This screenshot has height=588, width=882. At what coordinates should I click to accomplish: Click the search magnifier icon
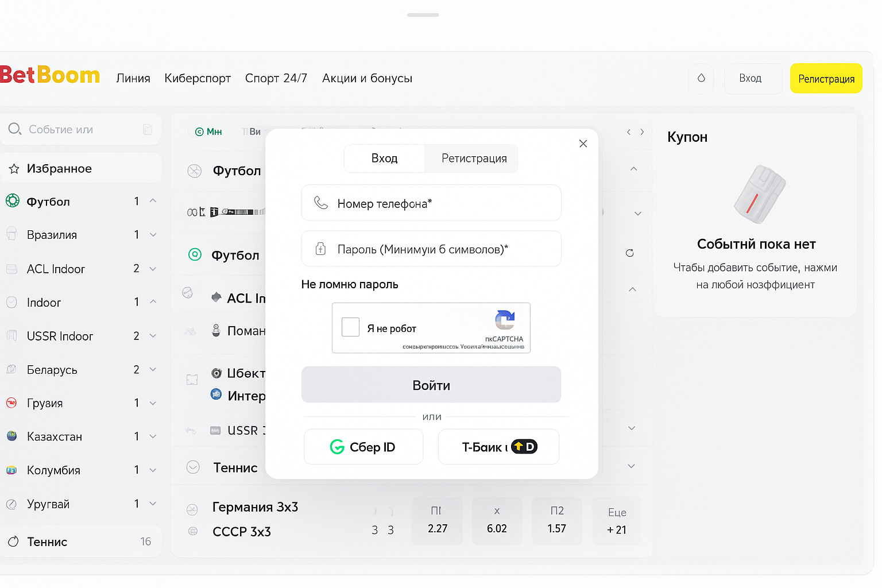click(x=15, y=129)
